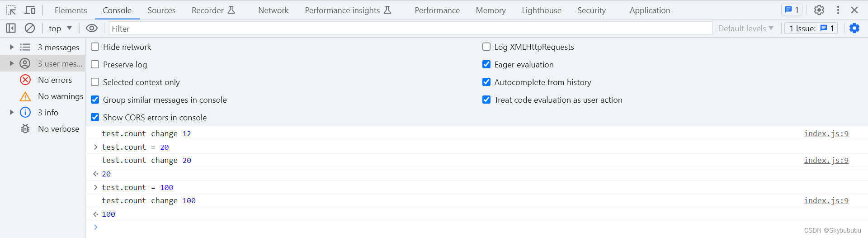
Task: Open index.js:9 link for change 12
Action: pos(826,134)
